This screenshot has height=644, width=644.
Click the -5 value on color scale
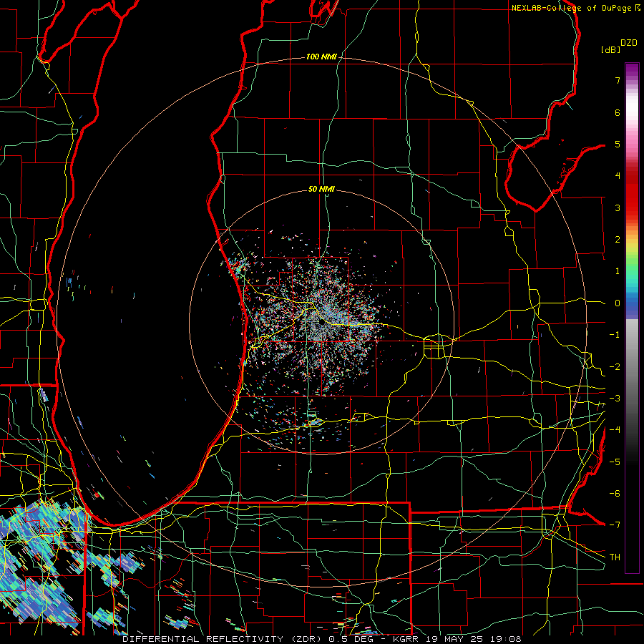[615, 462]
